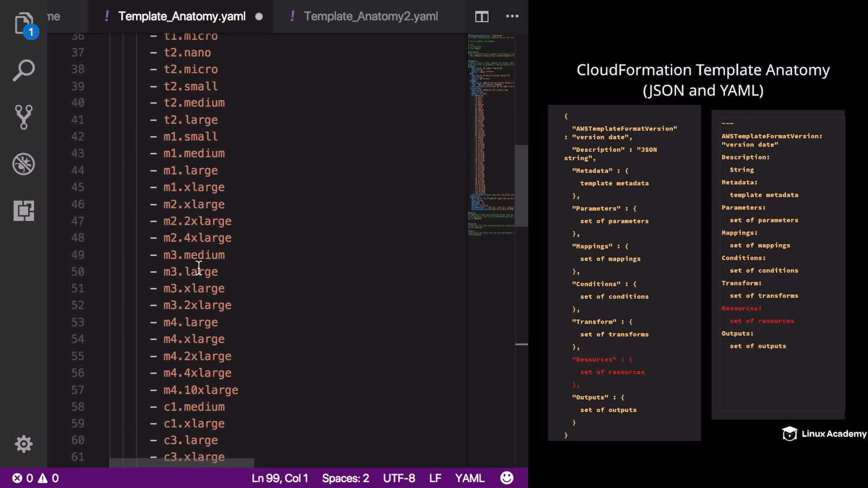Open the Source Control icon
This screenshot has width=868, height=488.
tap(24, 117)
